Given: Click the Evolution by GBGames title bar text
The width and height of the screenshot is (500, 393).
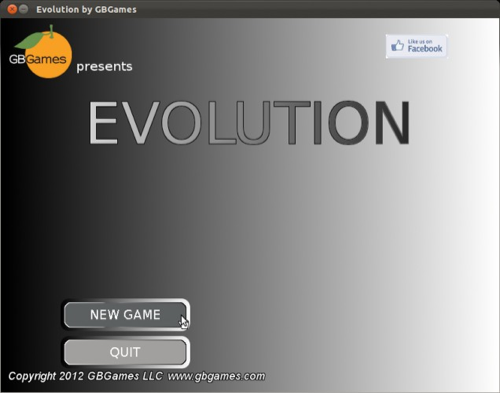Looking at the screenshot, I should click(86, 9).
